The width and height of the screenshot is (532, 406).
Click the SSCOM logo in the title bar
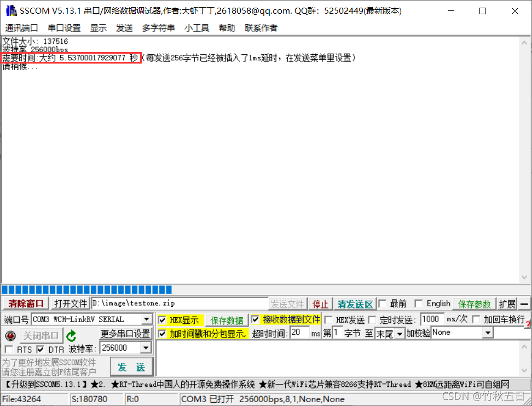11,10
